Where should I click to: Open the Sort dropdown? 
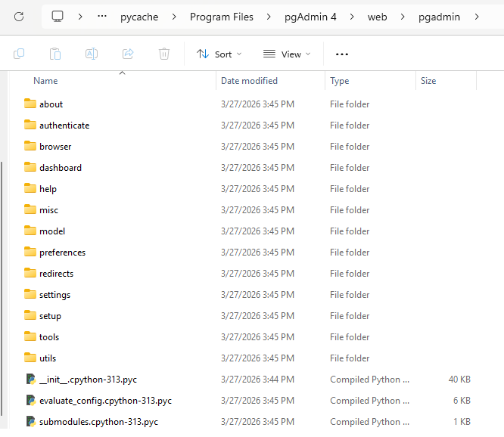click(219, 54)
